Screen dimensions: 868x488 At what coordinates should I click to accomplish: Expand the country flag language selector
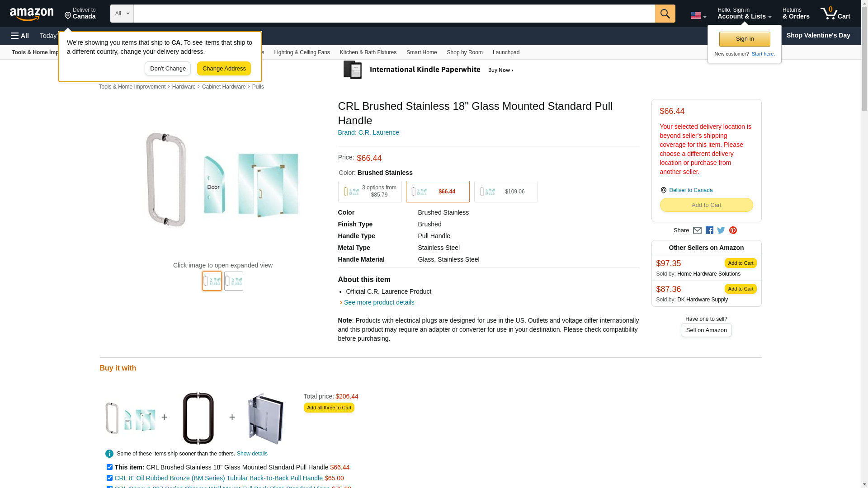coord(698,16)
